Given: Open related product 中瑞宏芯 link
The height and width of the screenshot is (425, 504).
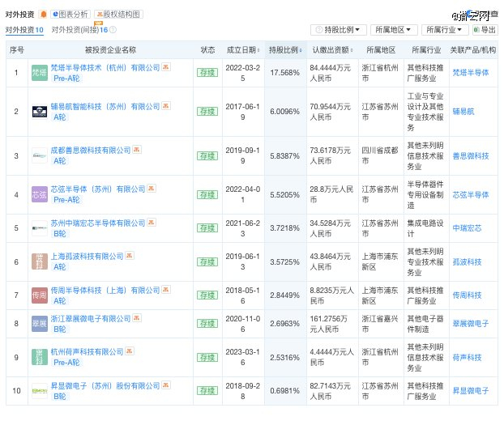Looking at the screenshot, I should click(x=467, y=228).
